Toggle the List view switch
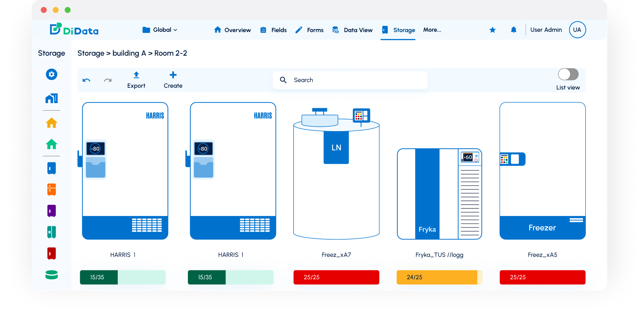 568,74
